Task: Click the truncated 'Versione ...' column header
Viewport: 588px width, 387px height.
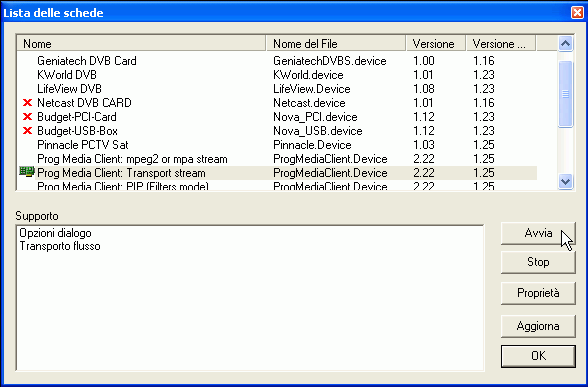Action: point(501,44)
